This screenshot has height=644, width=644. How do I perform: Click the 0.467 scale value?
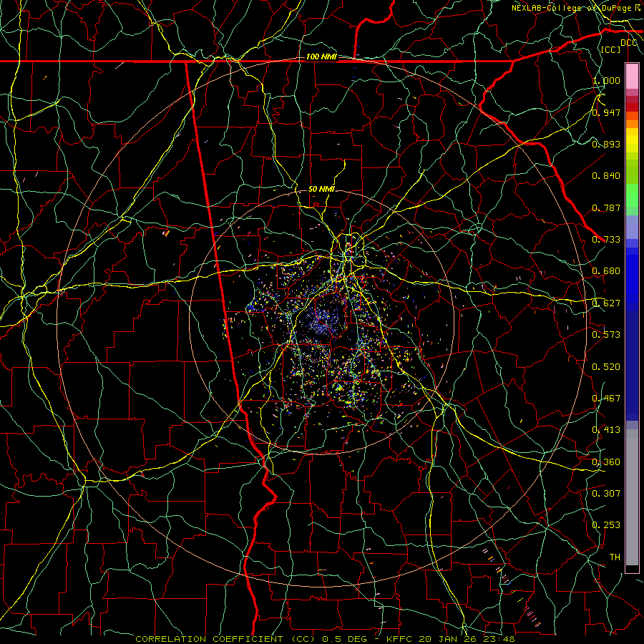coord(606,399)
